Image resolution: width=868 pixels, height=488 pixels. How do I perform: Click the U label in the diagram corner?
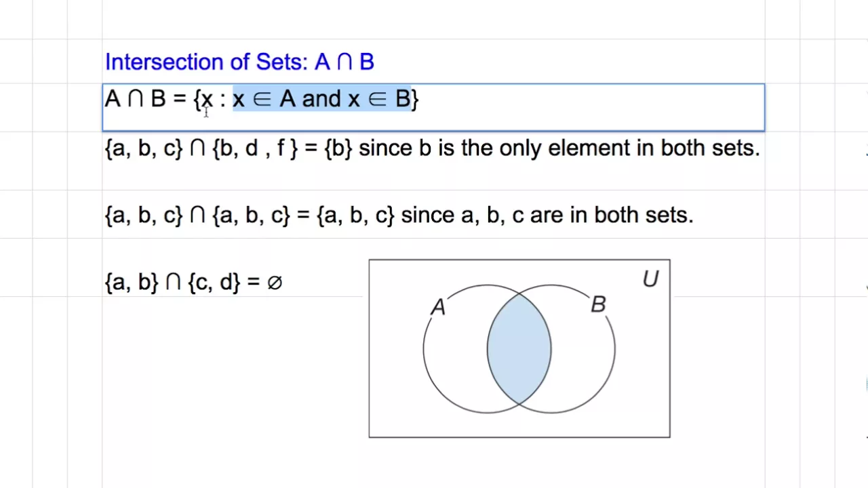coord(650,279)
